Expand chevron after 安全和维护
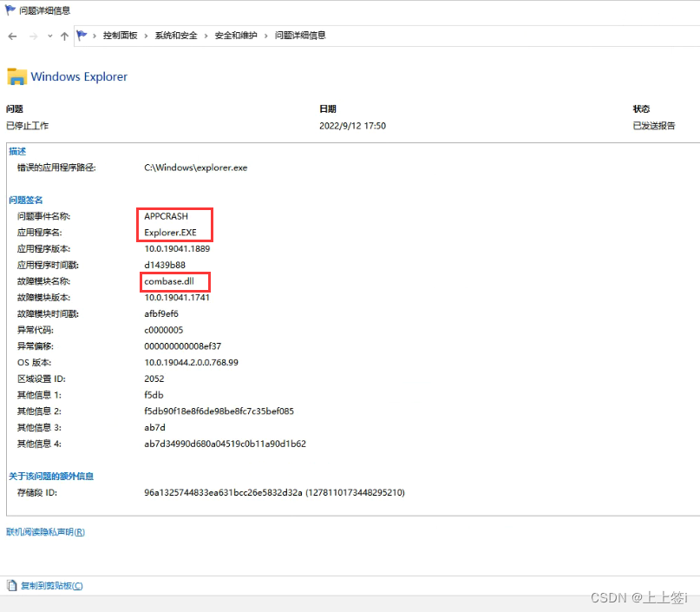The width and height of the screenshot is (700, 612). 266,36
